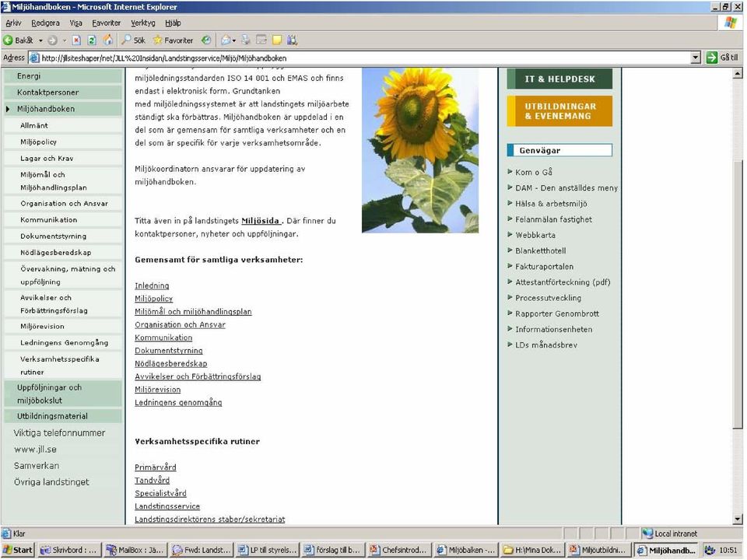Select Kontaktpersoner in the left navigation
This screenshot has width=747, height=560.
click(x=63, y=93)
